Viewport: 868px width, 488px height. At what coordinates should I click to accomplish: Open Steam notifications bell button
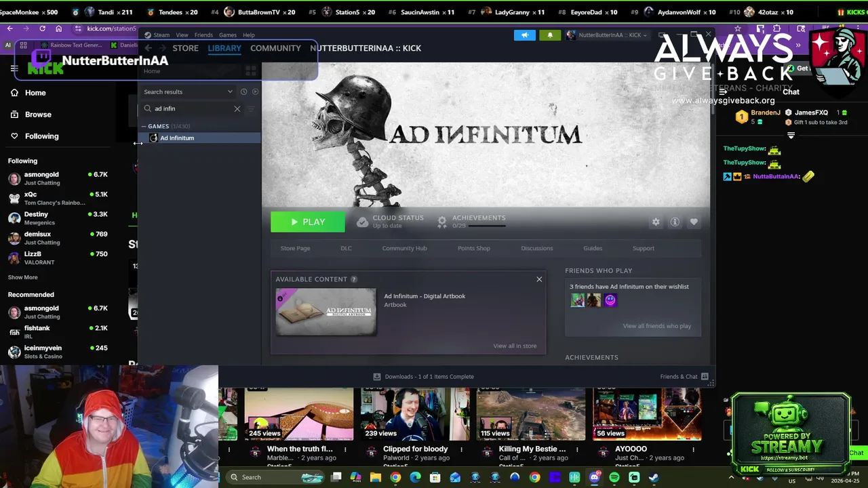tap(550, 35)
